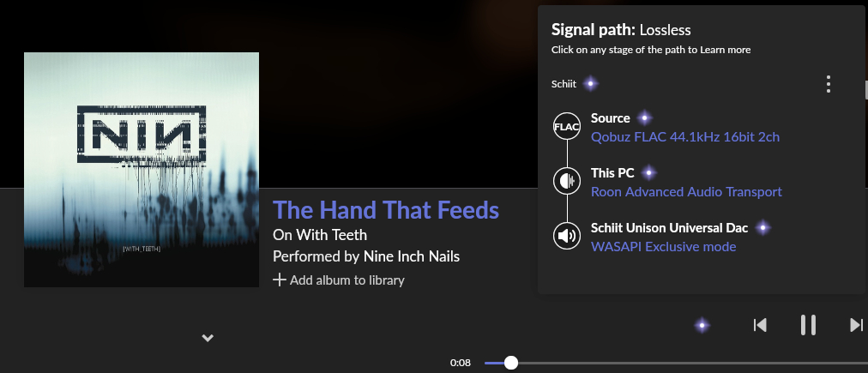The image size is (868, 373).
Task: Open The Hand That Feeds track link
Action: click(x=386, y=210)
